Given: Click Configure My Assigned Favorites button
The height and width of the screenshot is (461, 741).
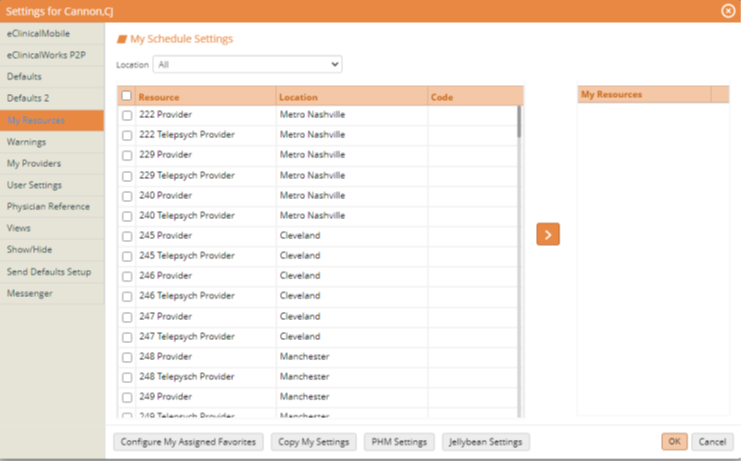Looking at the screenshot, I should [x=188, y=442].
